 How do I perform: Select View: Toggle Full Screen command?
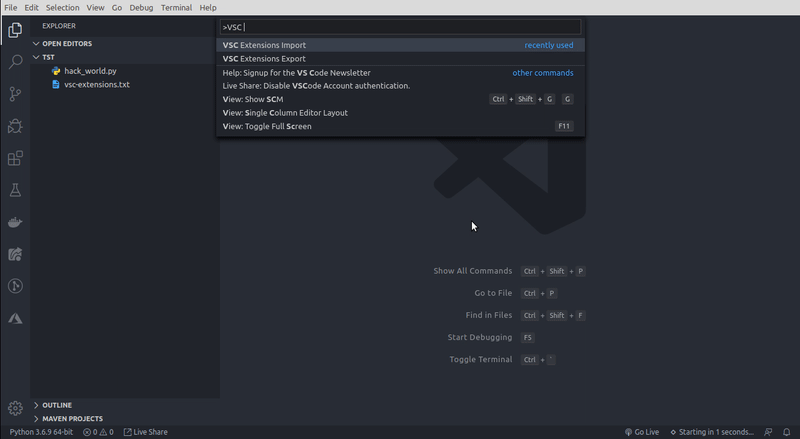pyautogui.click(x=401, y=126)
